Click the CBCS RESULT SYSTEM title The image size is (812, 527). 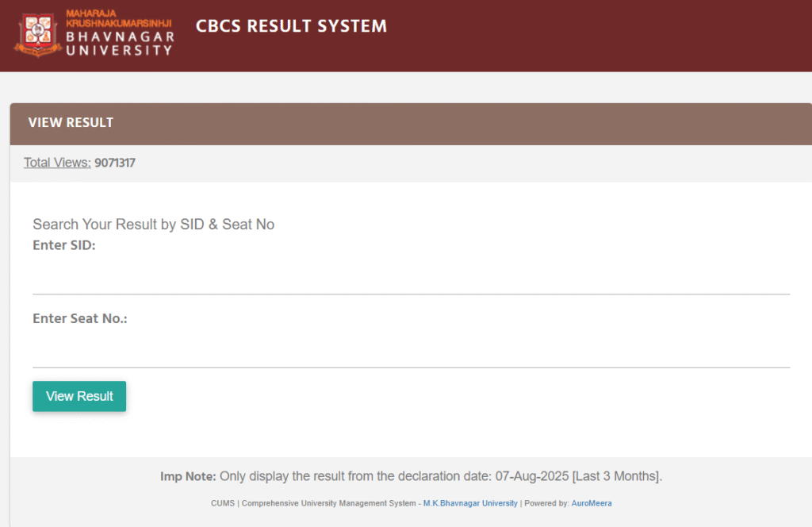[291, 26]
